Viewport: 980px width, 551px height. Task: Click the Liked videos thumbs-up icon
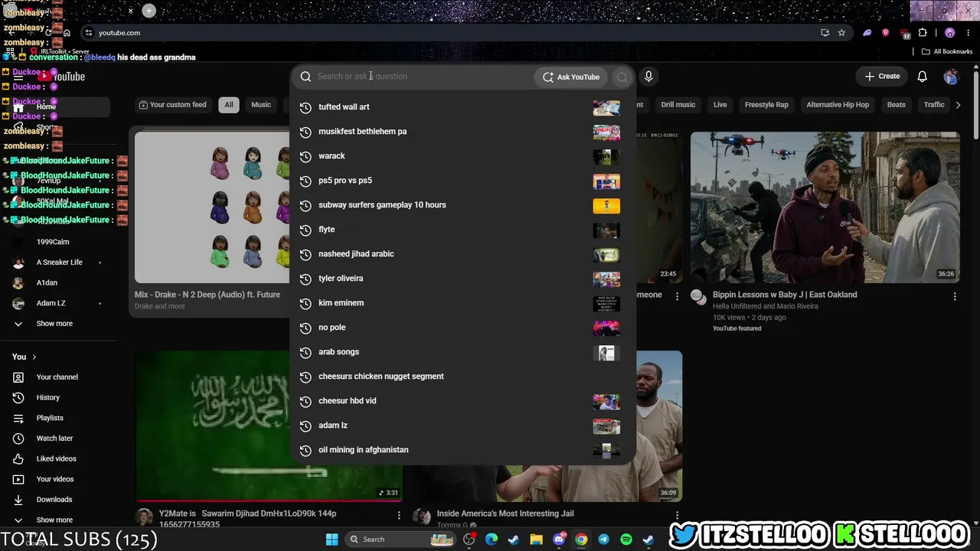[x=18, y=459]
